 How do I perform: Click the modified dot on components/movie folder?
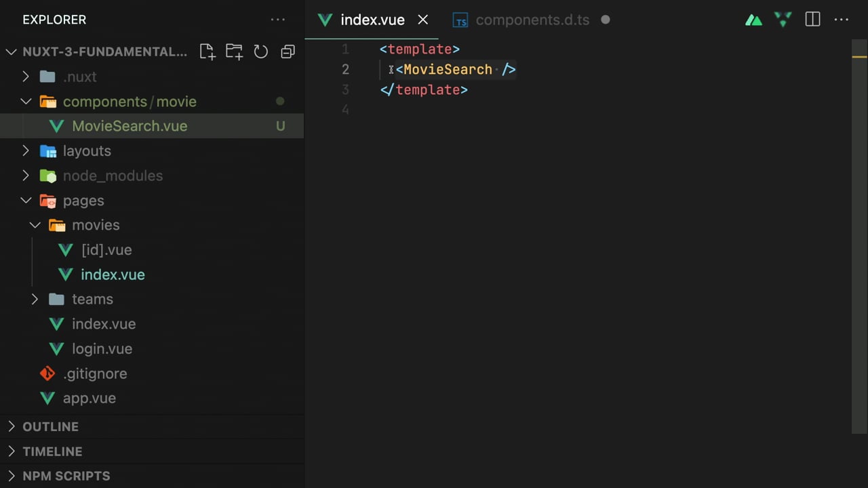[x=280, y=101]
